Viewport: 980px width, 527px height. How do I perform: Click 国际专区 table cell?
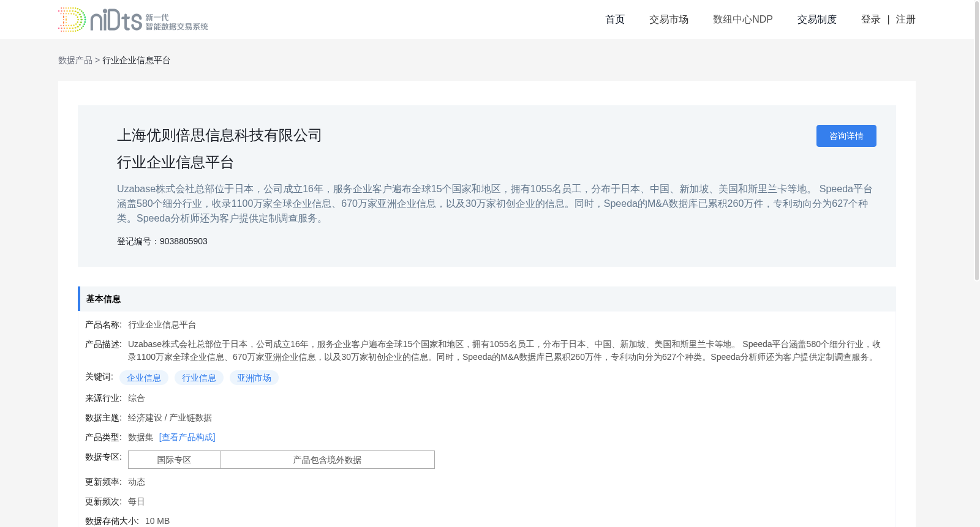174,460
